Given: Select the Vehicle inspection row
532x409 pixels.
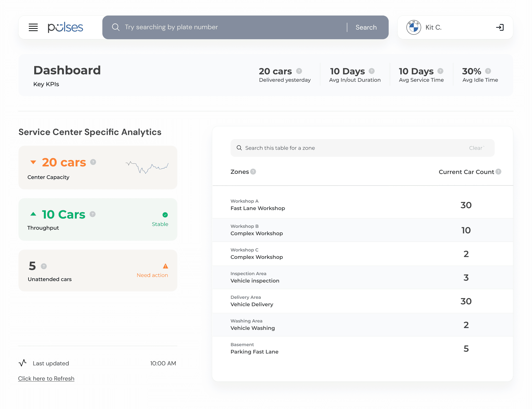Looking at the screenshot, I should (363, 277).
